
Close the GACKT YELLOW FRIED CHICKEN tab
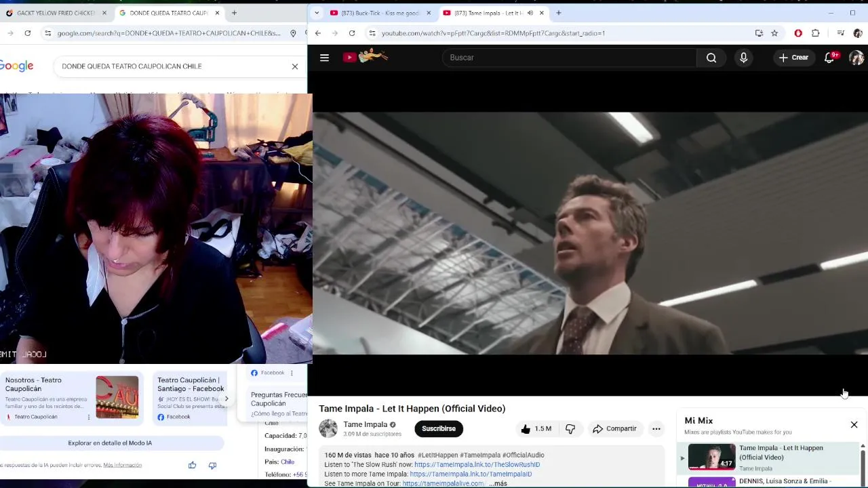click(x=104, y=13)
